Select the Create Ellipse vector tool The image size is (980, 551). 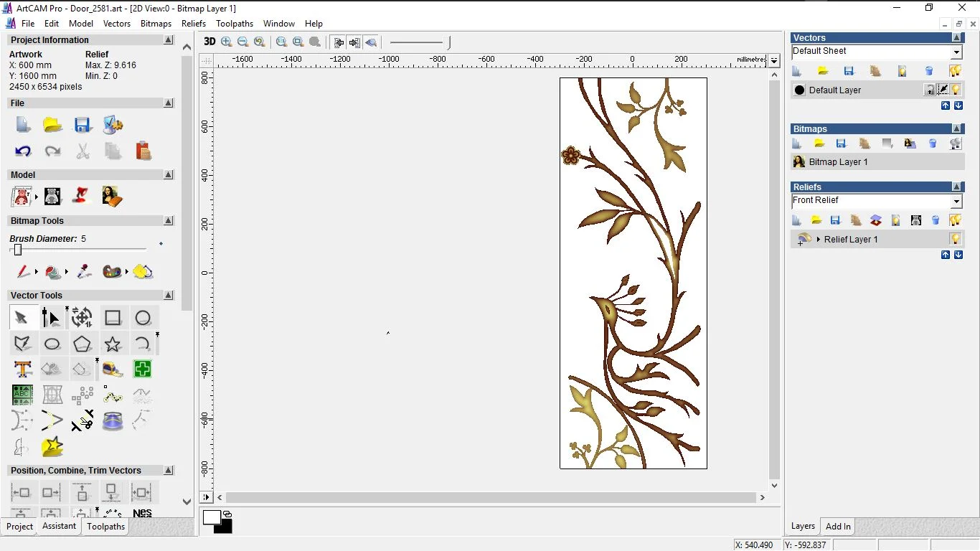[x=52, y=344]
